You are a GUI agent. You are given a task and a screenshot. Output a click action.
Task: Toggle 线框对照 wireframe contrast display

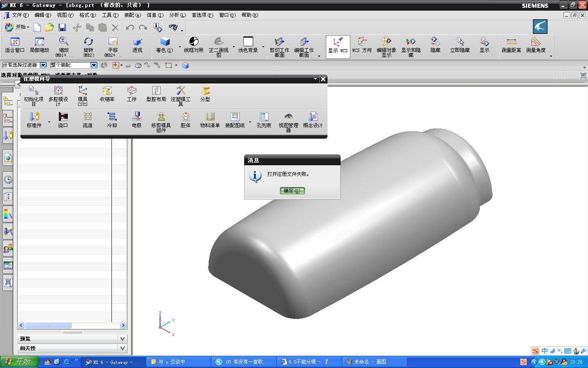tap(194, 45)
